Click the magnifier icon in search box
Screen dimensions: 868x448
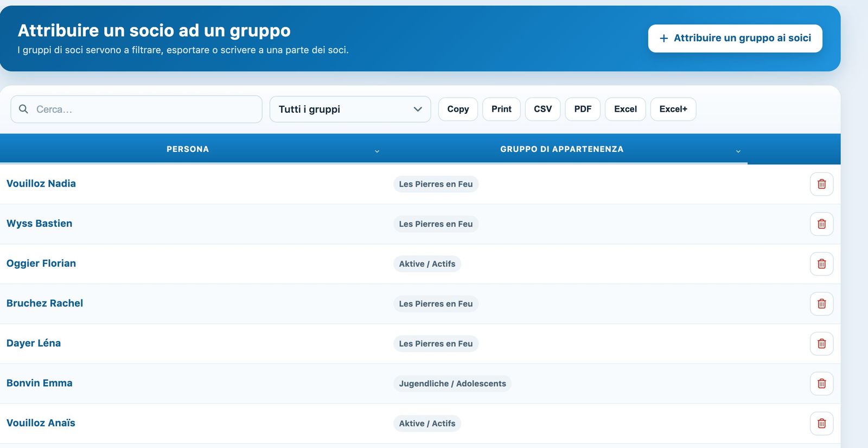(x=23, y=109)
